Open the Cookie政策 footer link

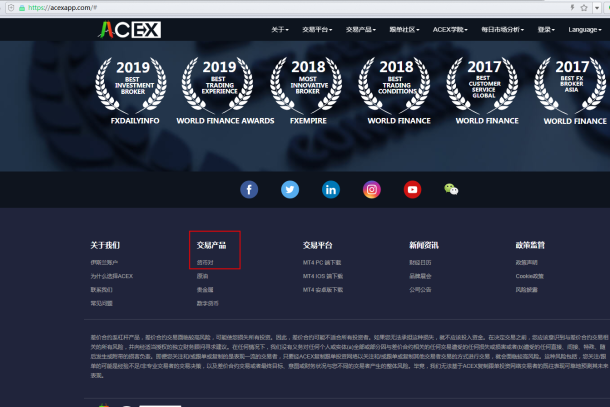[529, 276]
